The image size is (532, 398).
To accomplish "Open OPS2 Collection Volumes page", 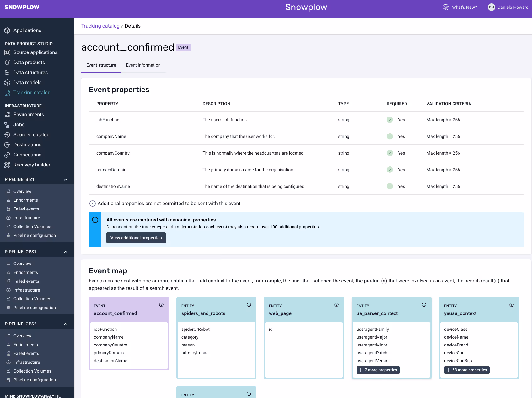I will pyautogui.click(x=32, y=371).
